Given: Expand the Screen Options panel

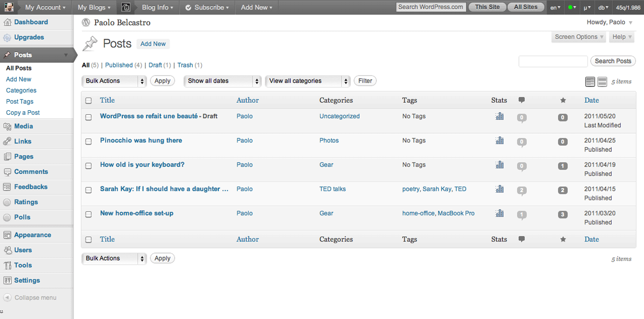Looking at the screenshot, I should tap(579, 37).
